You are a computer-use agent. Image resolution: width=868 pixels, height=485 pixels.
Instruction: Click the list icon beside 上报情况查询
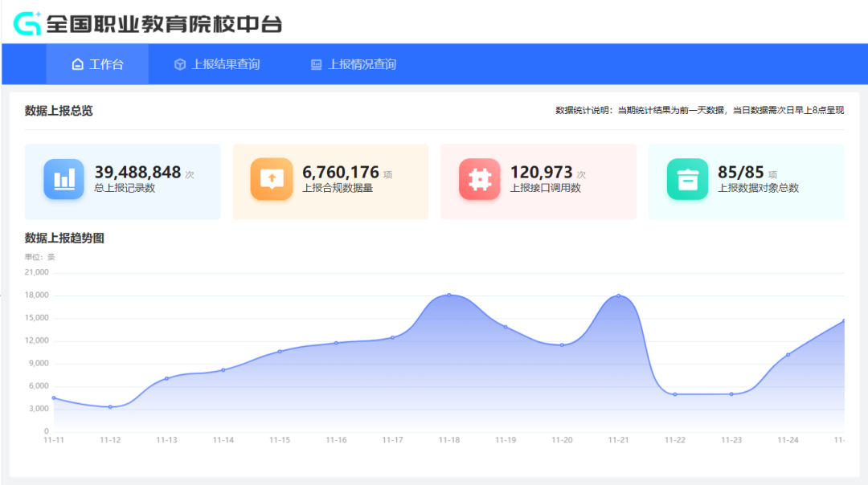tap(317, 64)
